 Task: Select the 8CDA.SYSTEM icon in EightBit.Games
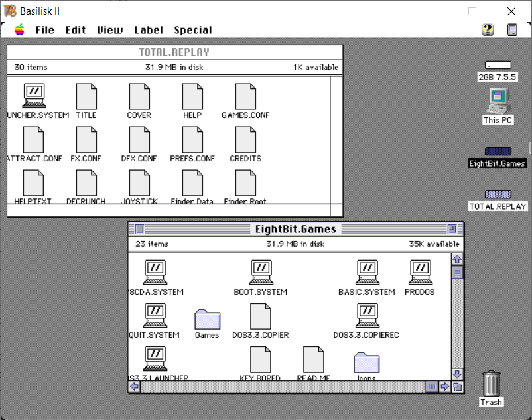coord(155,273)
